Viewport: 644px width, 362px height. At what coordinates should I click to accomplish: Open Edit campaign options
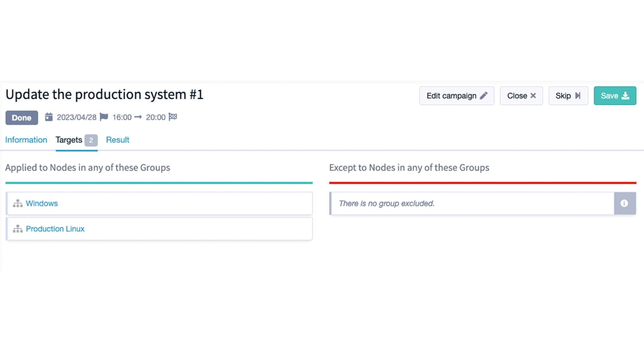coord(457,96)
